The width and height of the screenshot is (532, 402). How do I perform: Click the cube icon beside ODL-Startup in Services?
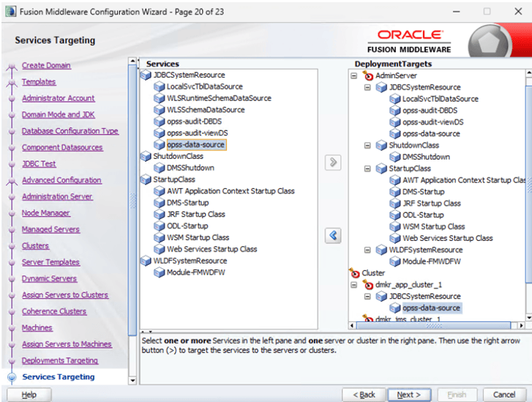pyautogui.click(x=159, y=226)
